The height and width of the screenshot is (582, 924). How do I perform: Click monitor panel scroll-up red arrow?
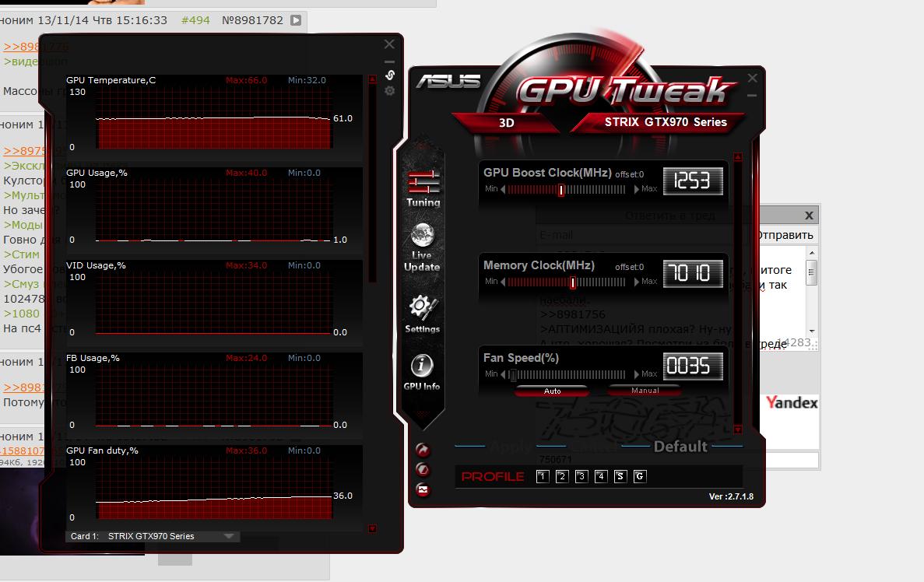[372, 79]
